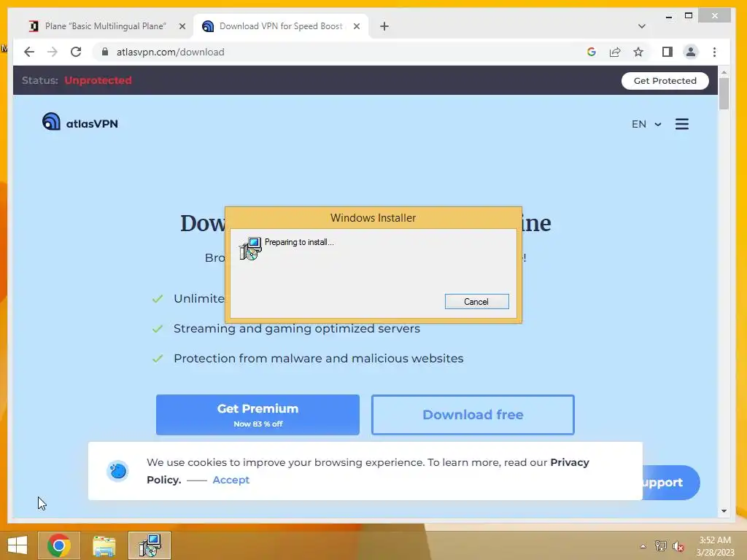Click the browser forward arrow

click(53, 52)
